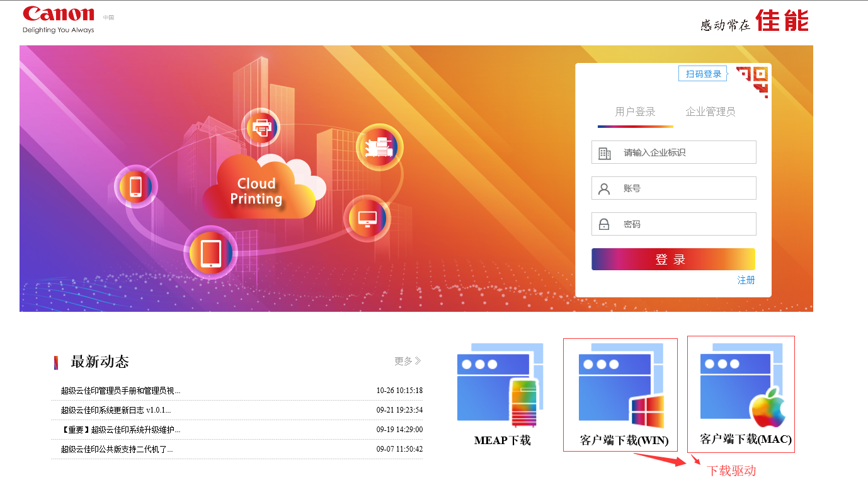Click the desktop monitor icon in banner

tap(367, 218)
